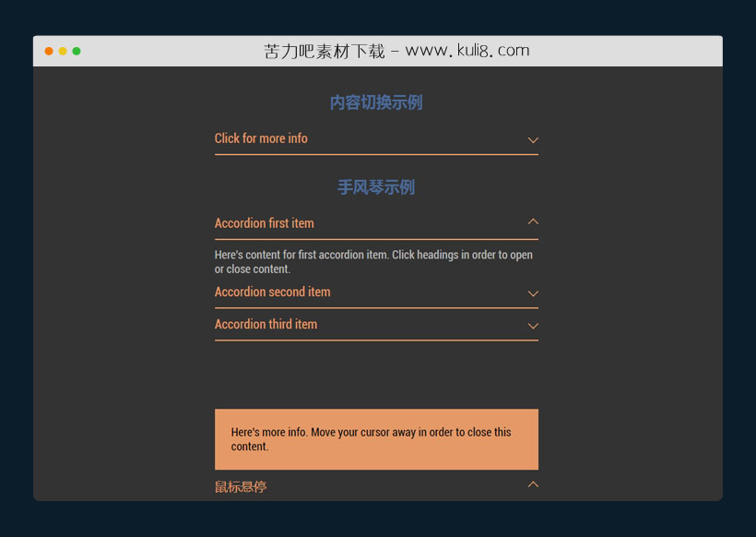Image resolution: width=756 pixels, height=537 pixels.
Task: Click the first accordion's content text paragraph
Action: coord(373,262)
